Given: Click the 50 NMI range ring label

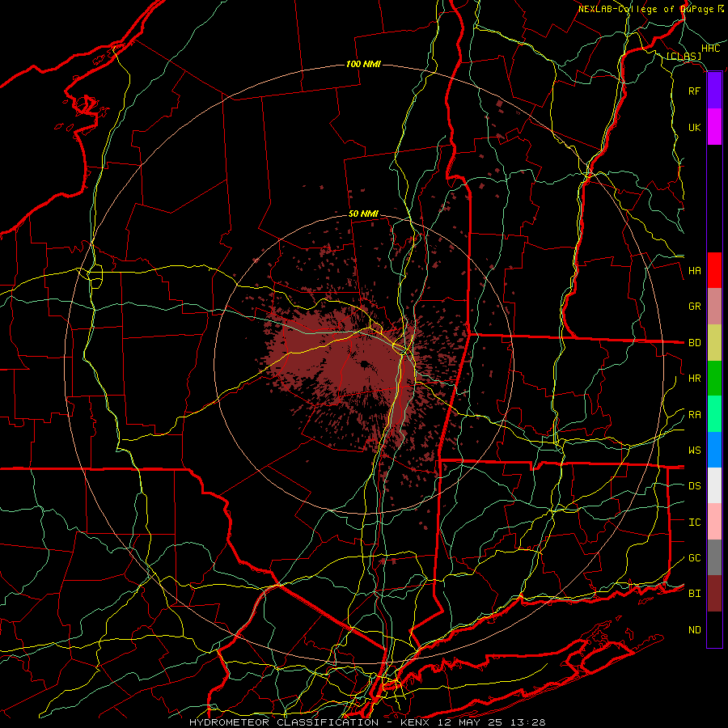Looking at the screenshot, I should click(x=363, y=214).
